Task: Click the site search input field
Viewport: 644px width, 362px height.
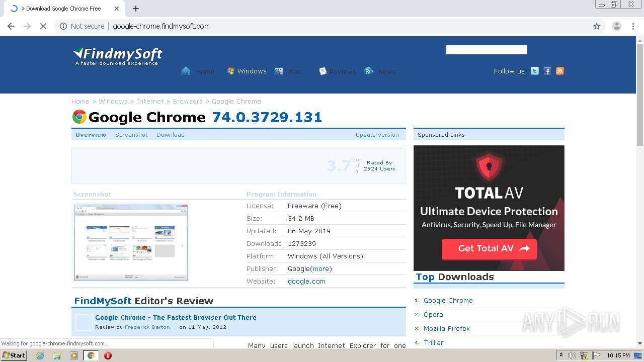Action: 487,49
